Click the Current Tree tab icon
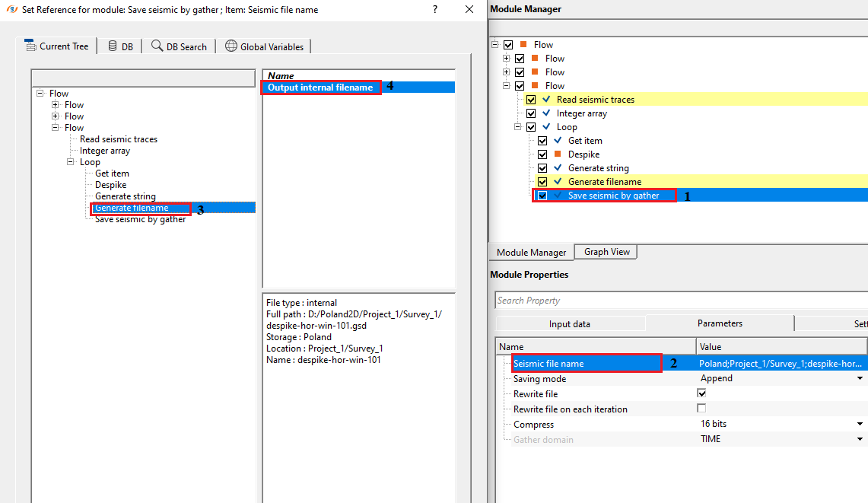The width and height of the screenshot is (868, 503). tap(30, 46)
